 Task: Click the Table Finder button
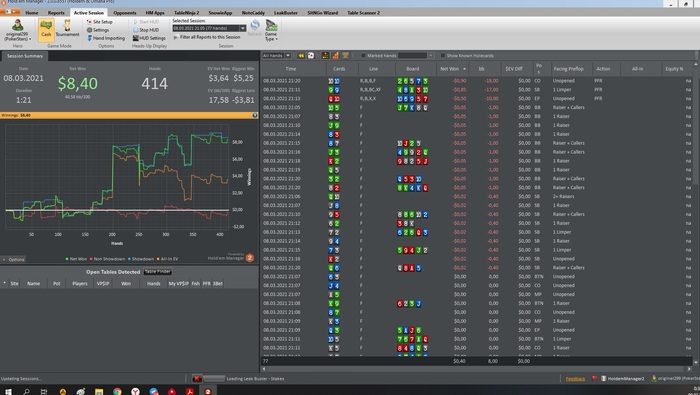pyautogui.click(x=158, y=272)
